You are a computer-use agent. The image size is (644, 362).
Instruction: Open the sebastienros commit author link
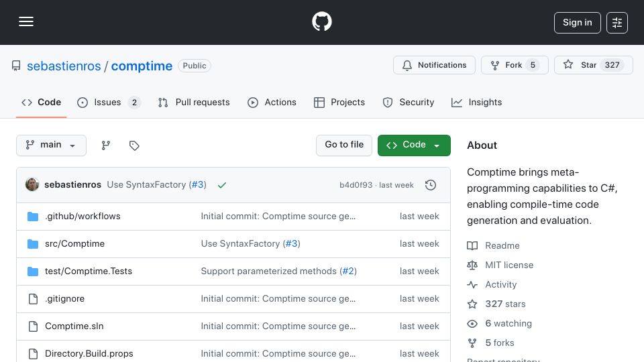pos(72,185)
